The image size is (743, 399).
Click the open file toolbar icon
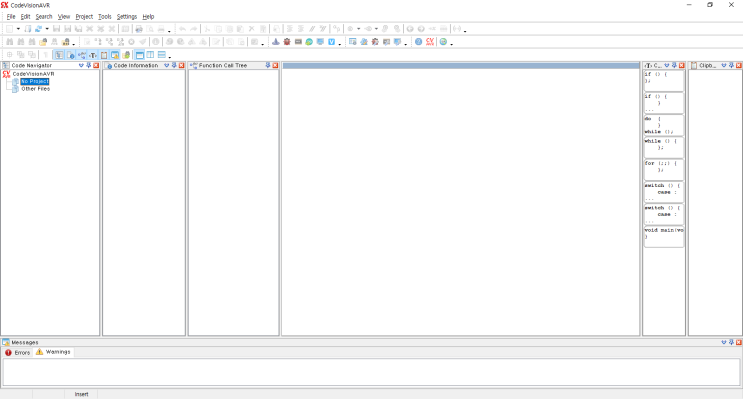point(27,29)
